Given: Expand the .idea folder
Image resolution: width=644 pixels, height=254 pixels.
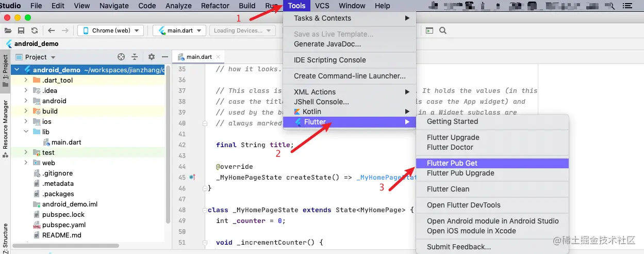Looking at the screenshot, I should [26, 90].
